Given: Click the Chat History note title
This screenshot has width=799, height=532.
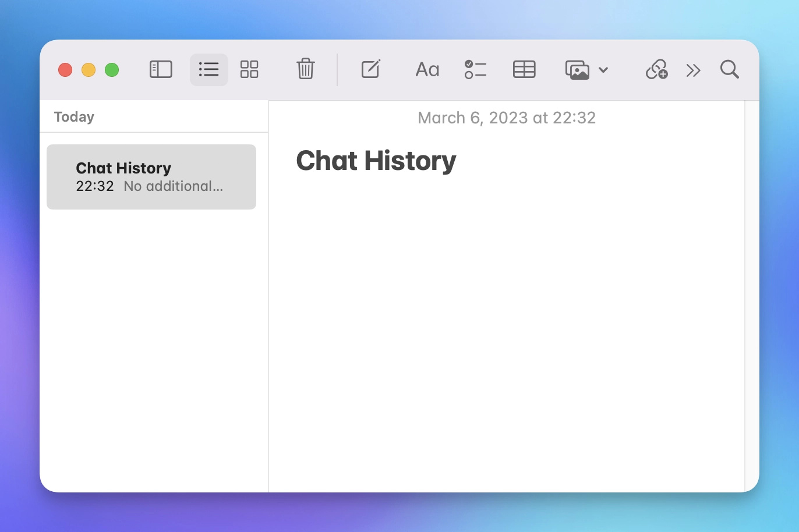Looking at the screenshot, I should pos(376,162).
